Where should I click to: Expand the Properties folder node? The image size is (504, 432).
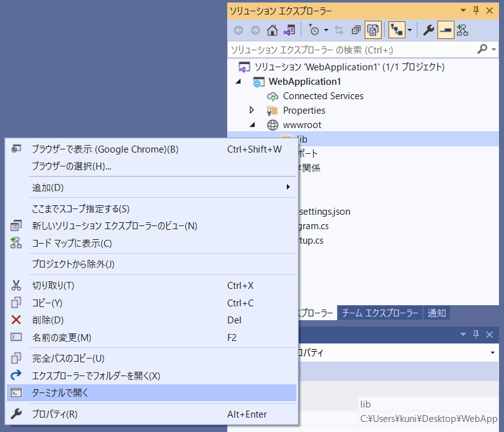pos(252,111)
